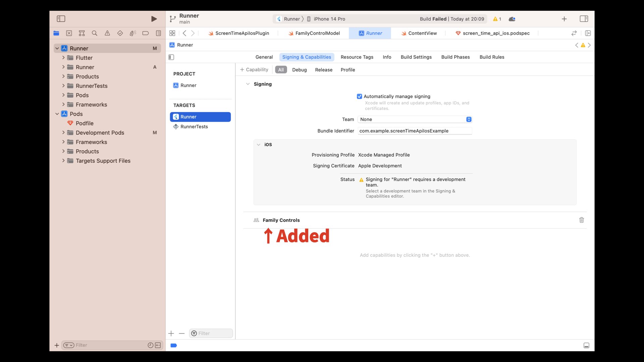Collapse the Signing section

[248, 84]
